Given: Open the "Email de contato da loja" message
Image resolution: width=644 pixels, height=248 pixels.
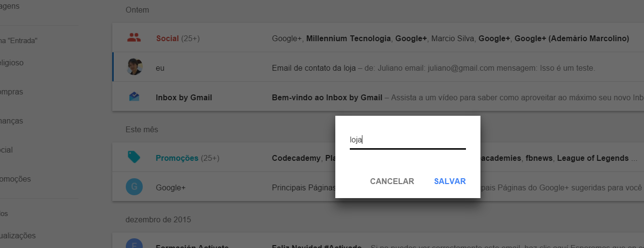Looking at the screenshot, I should point(378,67).
